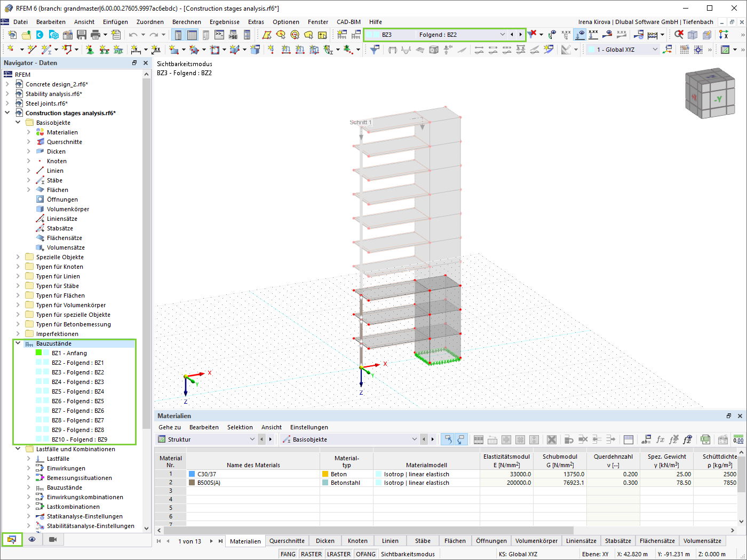Collapse the Bauzustände tree node
Image resolution: width=747 pixels, height=560 pixels.
pos(18,343)
